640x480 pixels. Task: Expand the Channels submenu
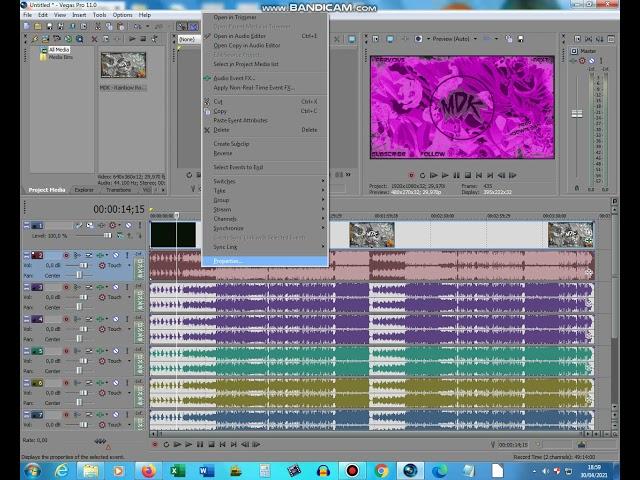tap(225, 218)
